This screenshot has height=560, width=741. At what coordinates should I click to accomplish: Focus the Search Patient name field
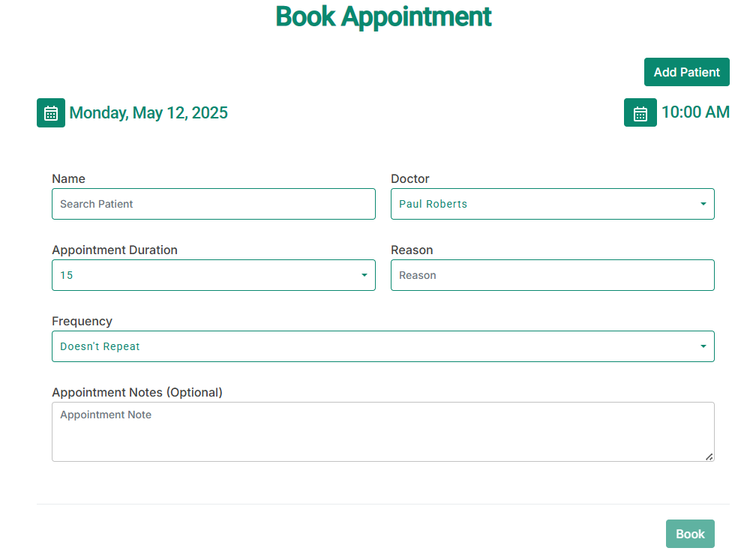(x=214, y=204)
